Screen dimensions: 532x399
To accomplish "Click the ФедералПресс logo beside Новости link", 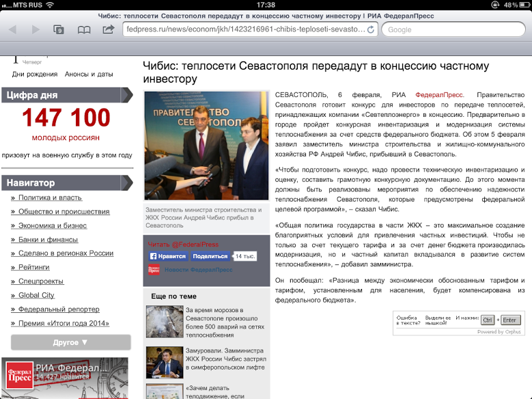I will coord(154,270).
